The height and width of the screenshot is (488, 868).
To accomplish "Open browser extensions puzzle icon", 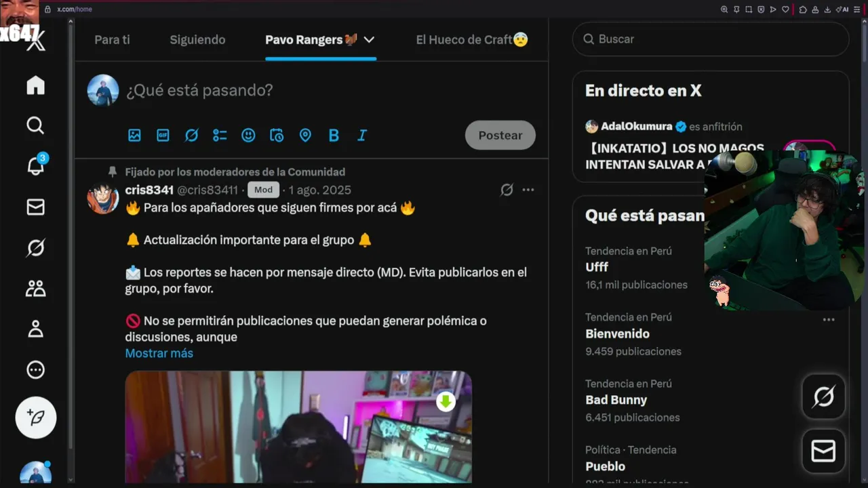I will (x=803, y=9).
